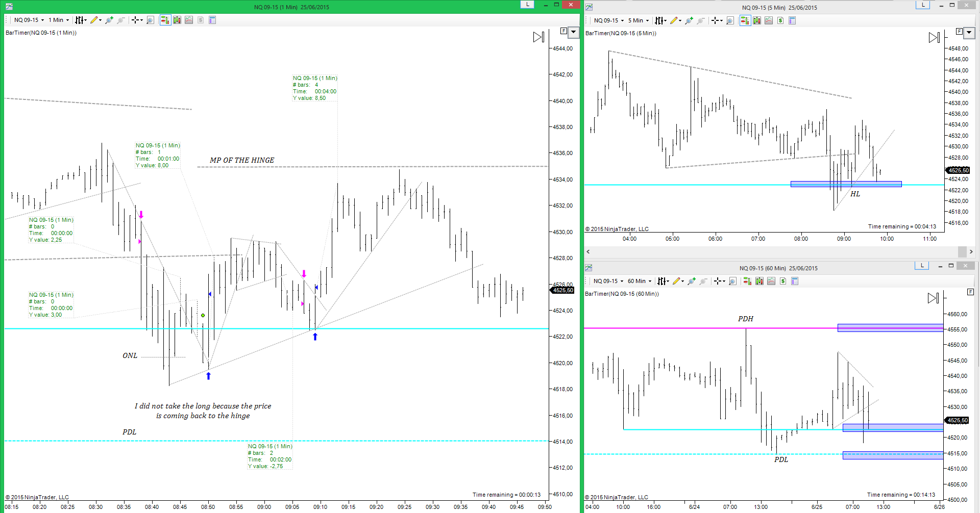
Task: Toggle Chart Trader in 60 Min chart
Action: [747, 281]
